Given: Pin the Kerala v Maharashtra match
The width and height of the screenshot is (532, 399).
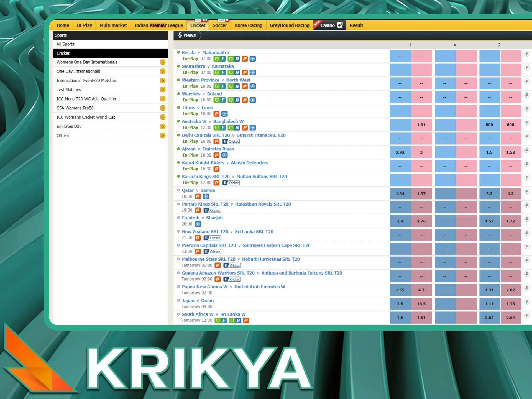Looking at the screenshot, I should (527, 54).
